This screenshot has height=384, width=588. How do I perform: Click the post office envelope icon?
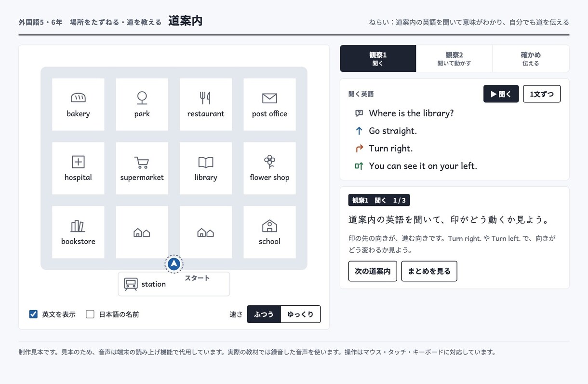[269, 98]
